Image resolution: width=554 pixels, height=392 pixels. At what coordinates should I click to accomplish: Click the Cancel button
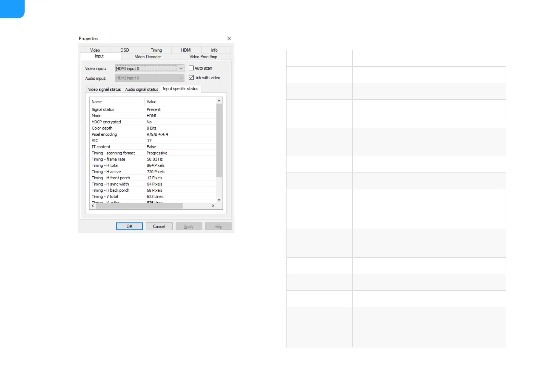pyautogui.click(x=159, y=226)
